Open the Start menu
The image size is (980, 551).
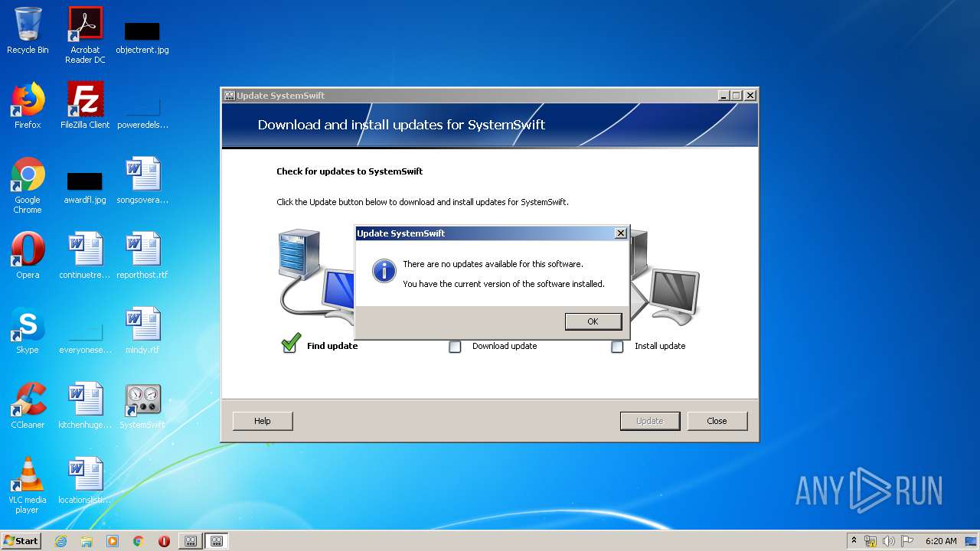pyautogui.click(x=21, y=541)
